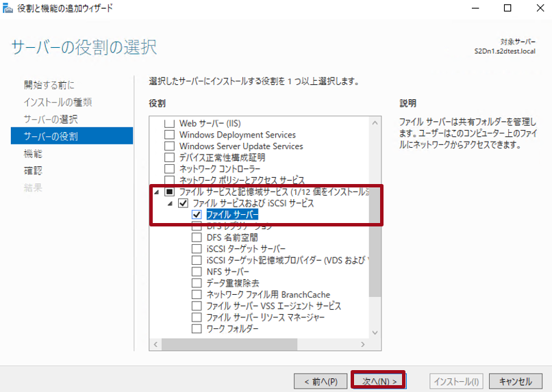552x392 pixels.
Task: Maximize the wizard window
Action: pos(507,8)
